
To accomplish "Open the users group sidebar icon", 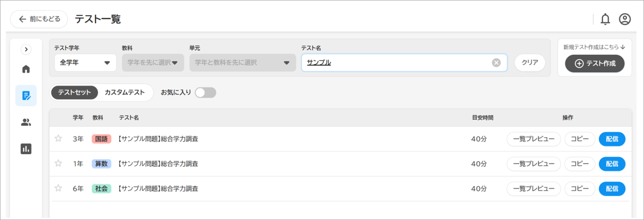I will [x=26, y=122].
